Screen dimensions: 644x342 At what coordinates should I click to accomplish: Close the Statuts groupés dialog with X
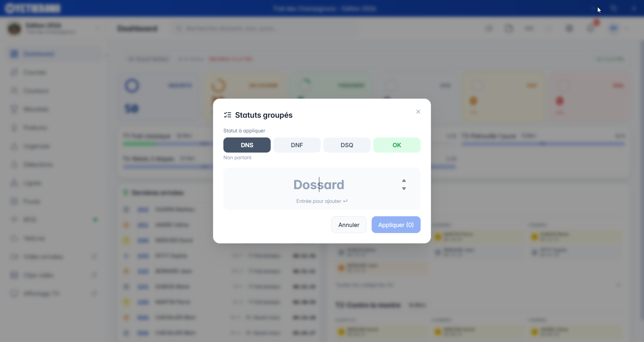(418, 112)
